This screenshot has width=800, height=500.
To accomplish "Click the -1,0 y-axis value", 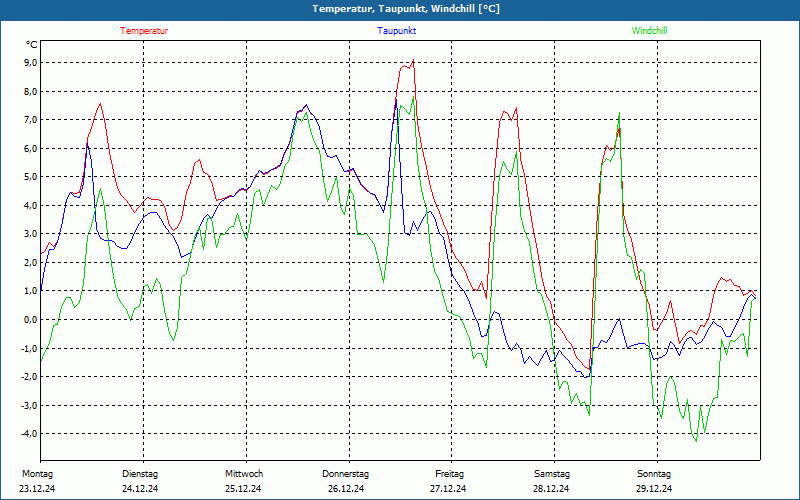I will point(29,348).
